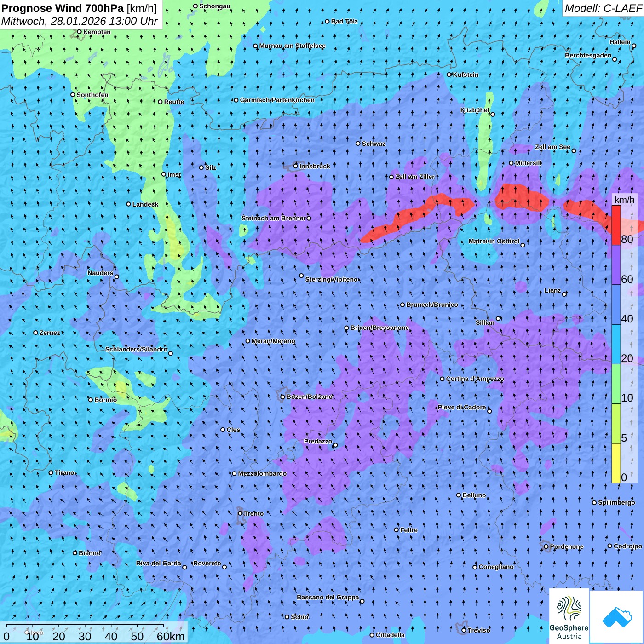Select the red 80 km/h legend color

616,225
